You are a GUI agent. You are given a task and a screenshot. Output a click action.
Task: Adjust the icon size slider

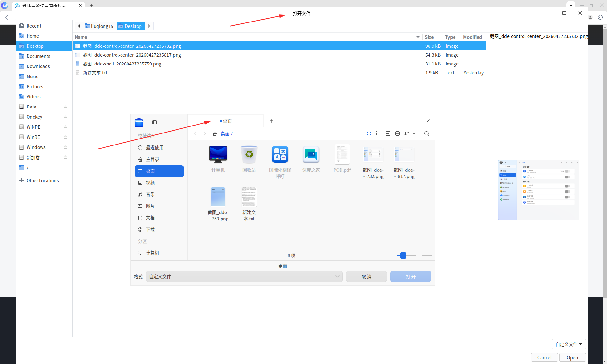403,256
